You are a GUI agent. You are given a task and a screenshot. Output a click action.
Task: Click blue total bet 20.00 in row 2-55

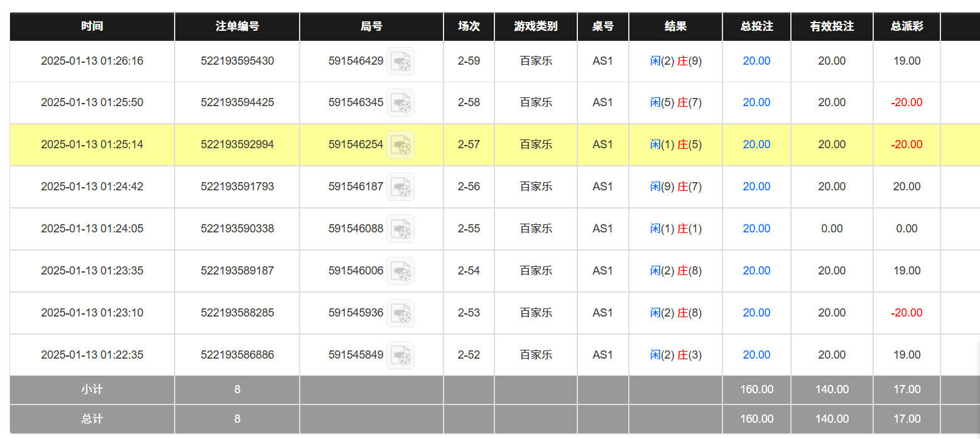click(756, 229)
